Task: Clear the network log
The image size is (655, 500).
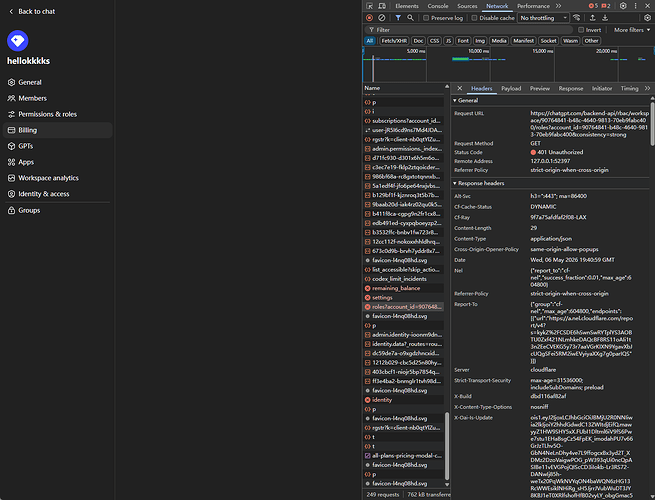Action: click(382, 18)
